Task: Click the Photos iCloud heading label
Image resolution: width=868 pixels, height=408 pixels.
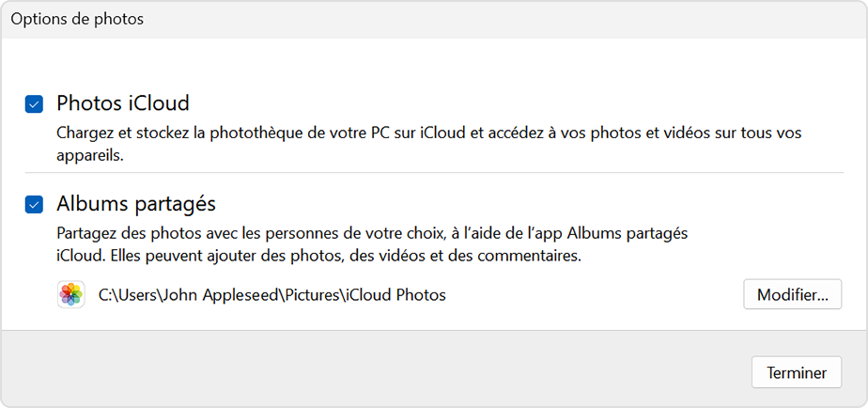Action: pos(123,102)
